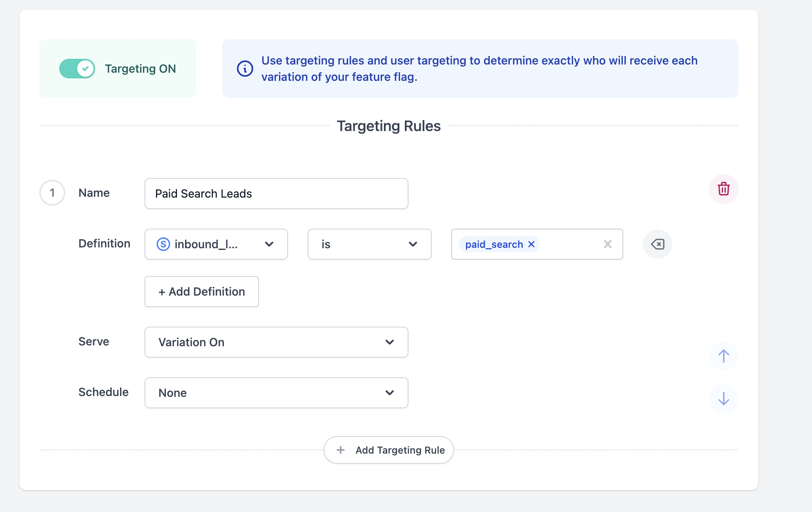Move rule 1 up using the arrow
The width and height of the screenshot is (812, 512).
click(723, 356)
